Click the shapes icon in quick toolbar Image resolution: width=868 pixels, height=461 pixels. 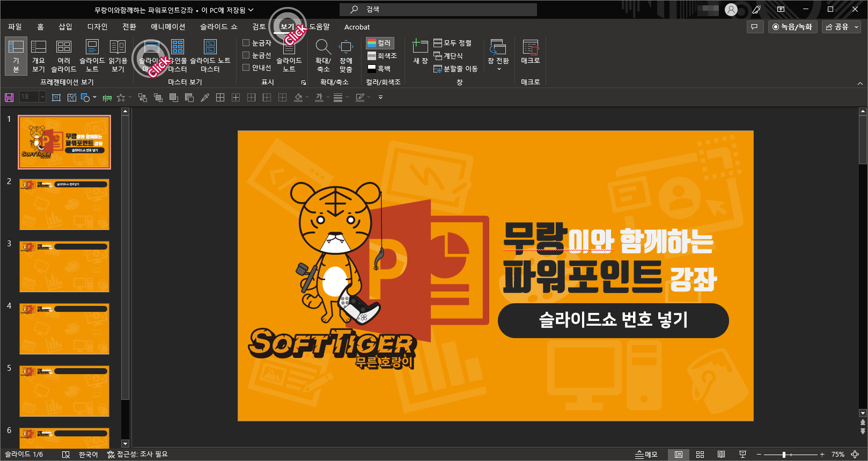point(85,97)
